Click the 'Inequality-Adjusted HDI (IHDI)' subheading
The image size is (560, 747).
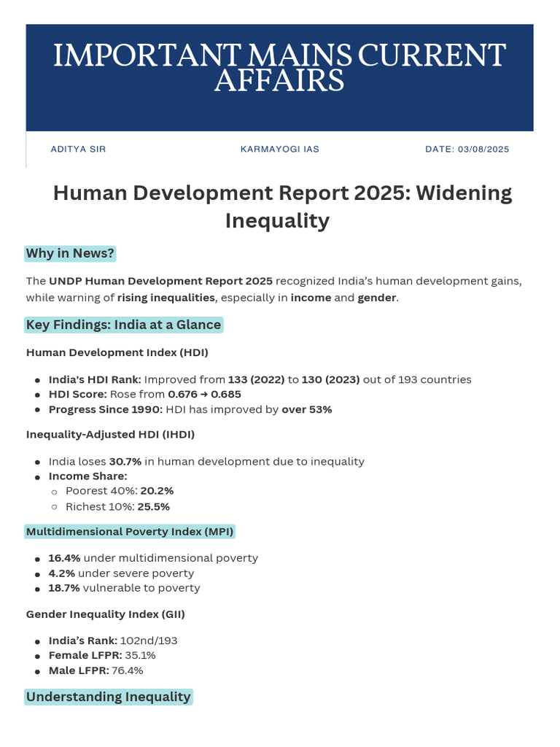point(111,435)
